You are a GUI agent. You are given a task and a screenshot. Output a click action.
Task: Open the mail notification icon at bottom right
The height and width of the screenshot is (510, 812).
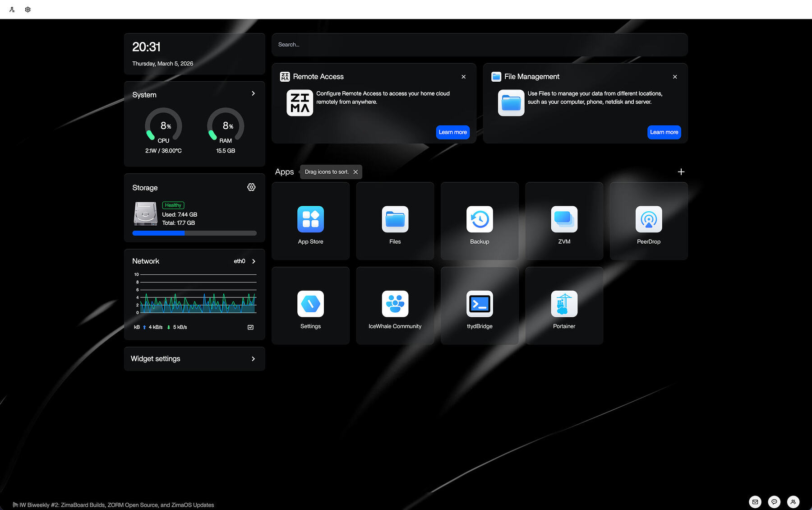(x=756, y=502)
